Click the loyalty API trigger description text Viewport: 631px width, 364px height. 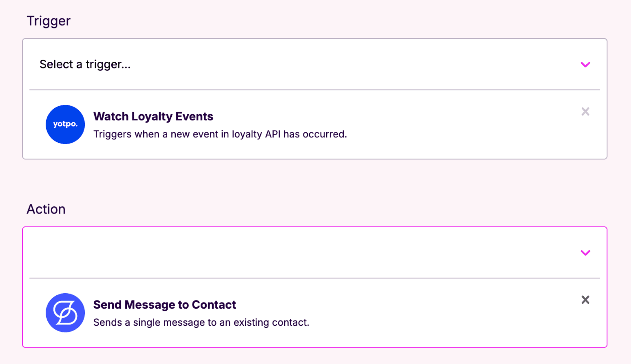pyautogui.click(x=220, y=134)
